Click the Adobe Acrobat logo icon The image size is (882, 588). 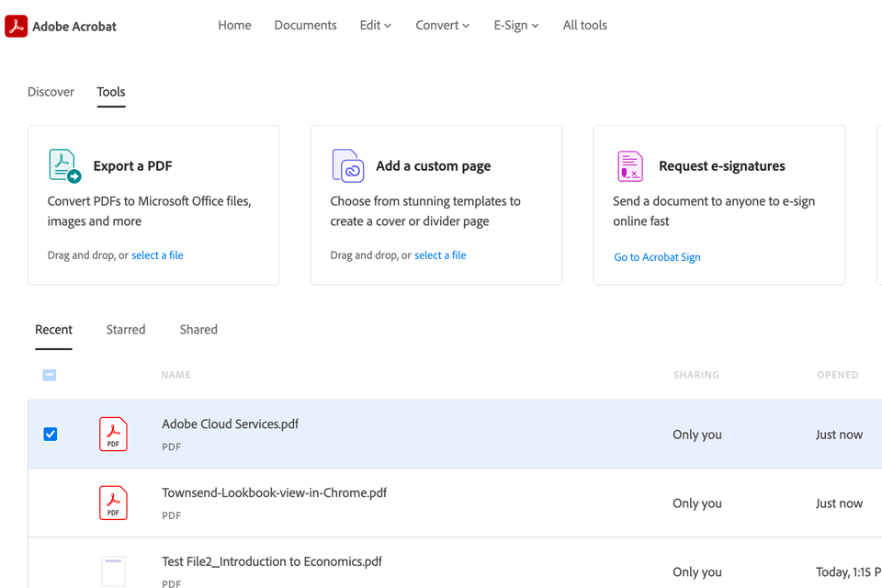pos(17,26)
